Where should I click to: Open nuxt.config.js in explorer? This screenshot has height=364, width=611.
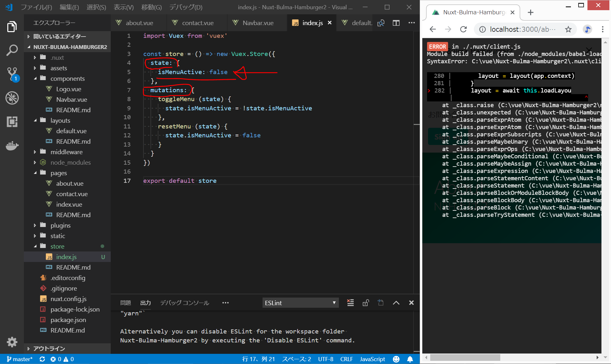click(68, 299)
